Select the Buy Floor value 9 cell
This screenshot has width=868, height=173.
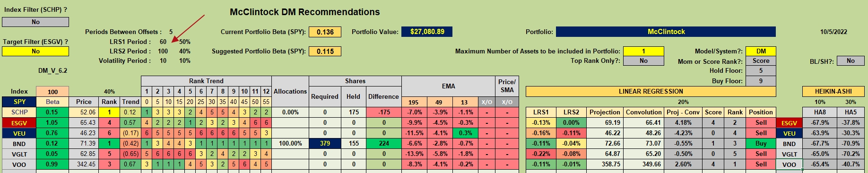tap(761, 81)
